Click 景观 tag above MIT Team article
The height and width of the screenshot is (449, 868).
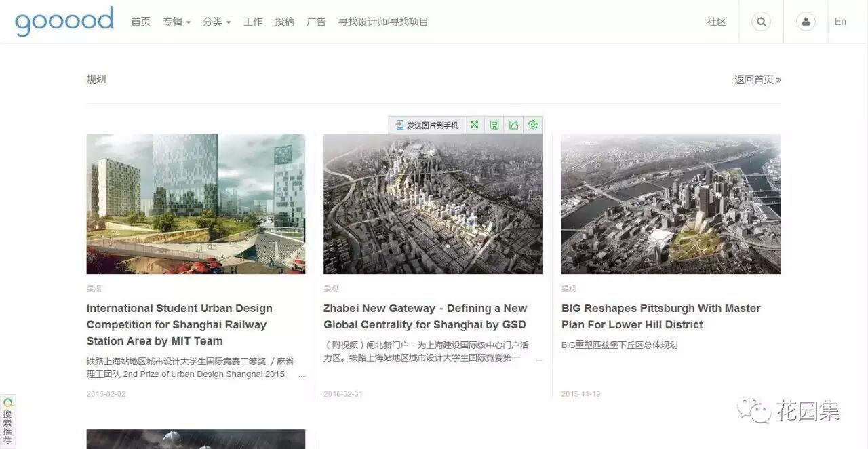(x=94, y=289)
